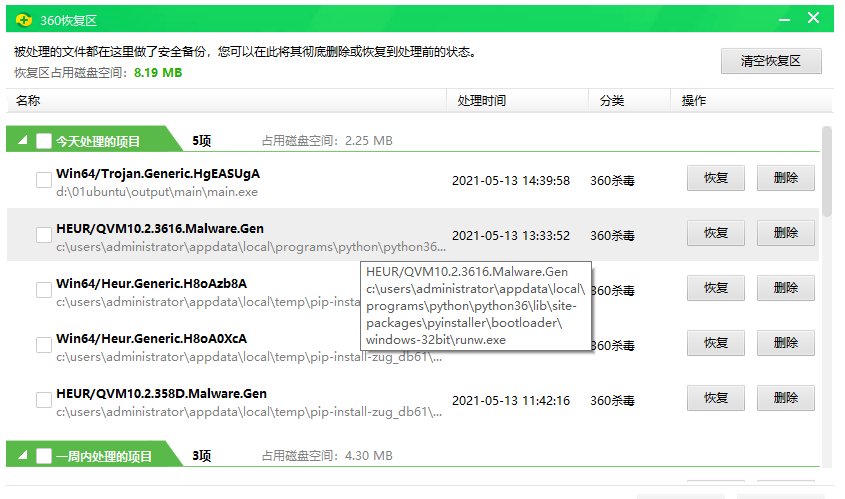Delete the Win64/Trojan.Generic.HgEASUgA entry
The image size is (845, 499).
point(785,179)
